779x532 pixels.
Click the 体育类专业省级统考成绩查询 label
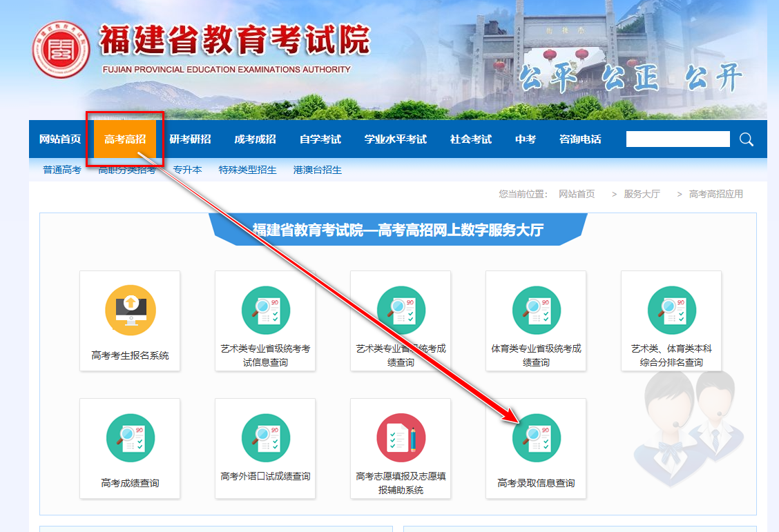pos(536,355)
